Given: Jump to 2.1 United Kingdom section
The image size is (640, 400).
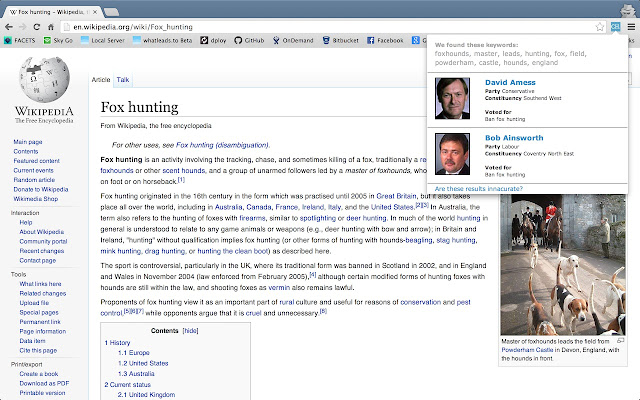Looking at the screenshot, I should pos(147,395).
